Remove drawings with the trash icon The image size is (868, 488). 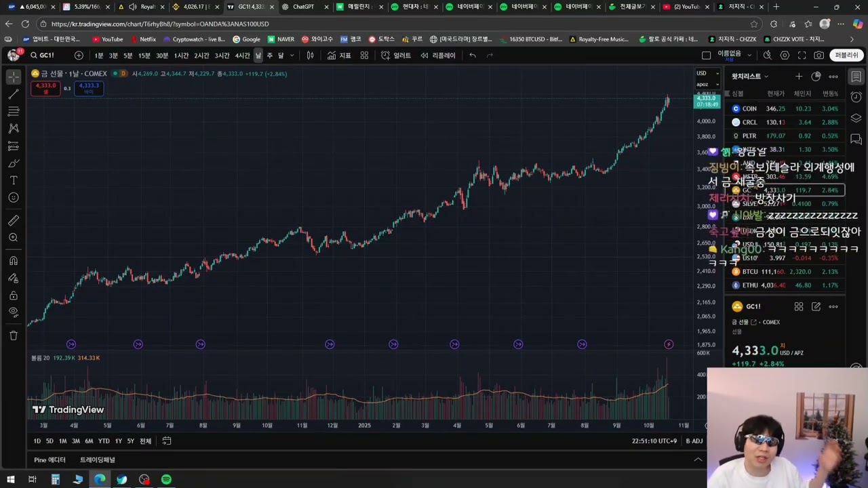coord(14,335)
